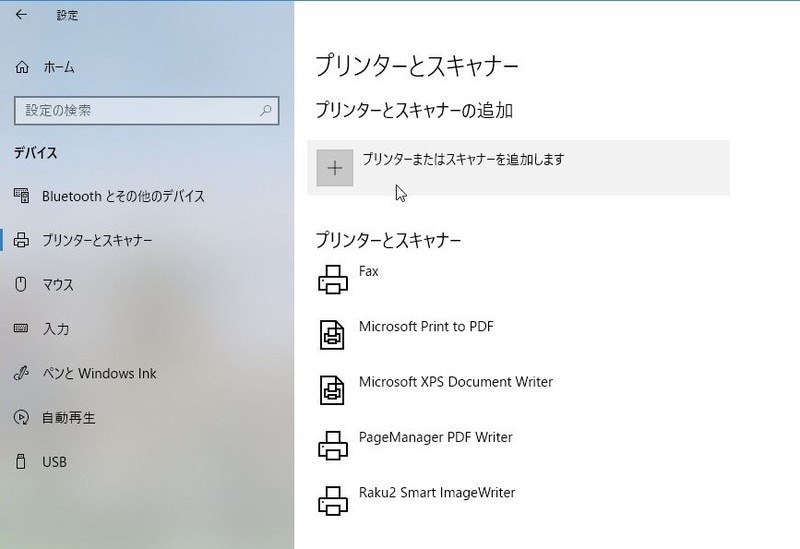Image resolution: width=800 pixels, height=549 pixels.
Task: Select Microsoft Print to PDF
Action: coord(427,326)
